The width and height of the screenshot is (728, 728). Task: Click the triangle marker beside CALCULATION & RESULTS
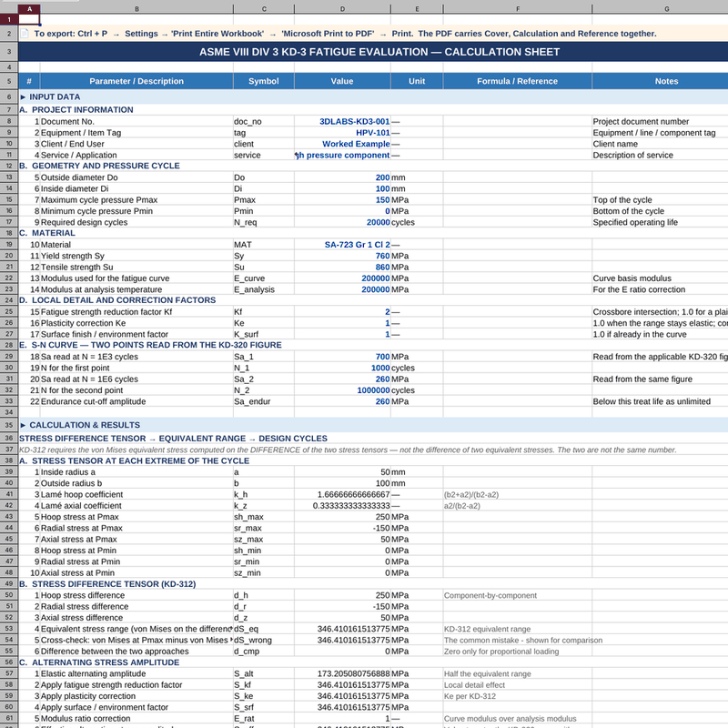pos(24,425)
